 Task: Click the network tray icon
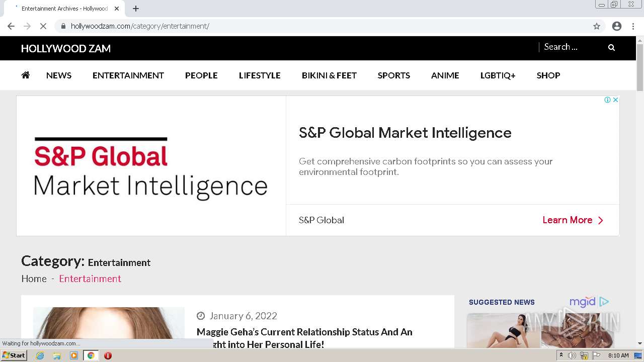coord(584,355)
